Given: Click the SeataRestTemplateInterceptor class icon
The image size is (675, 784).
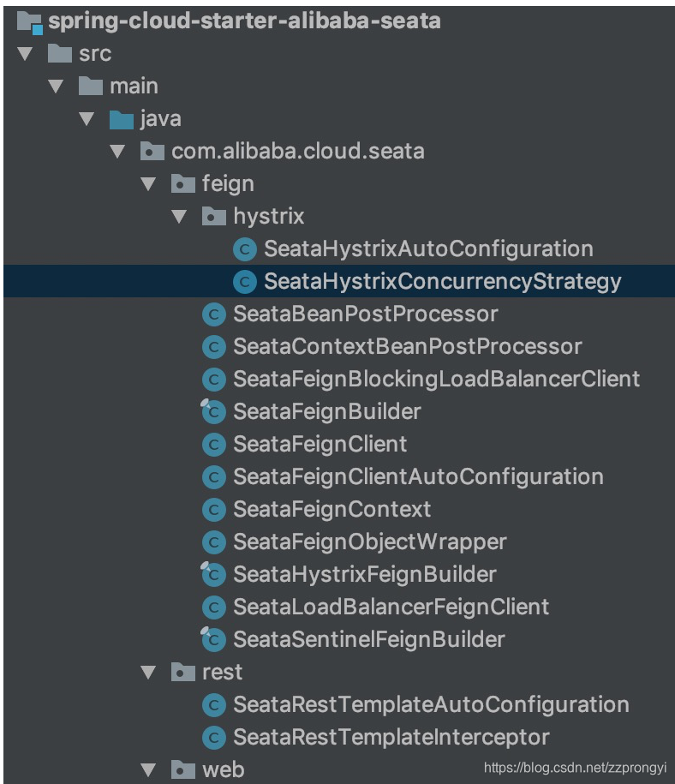Looking at the screenshot, I should click(x=213, y=738).
